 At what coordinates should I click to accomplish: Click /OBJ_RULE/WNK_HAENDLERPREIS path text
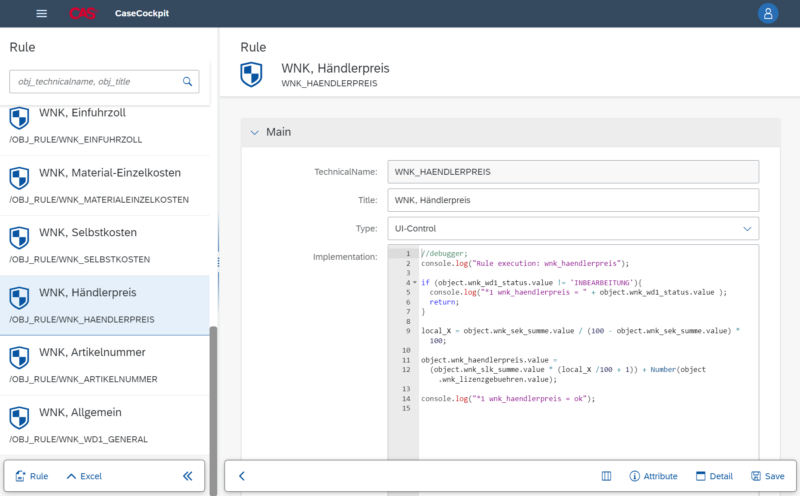click(82, 320)
